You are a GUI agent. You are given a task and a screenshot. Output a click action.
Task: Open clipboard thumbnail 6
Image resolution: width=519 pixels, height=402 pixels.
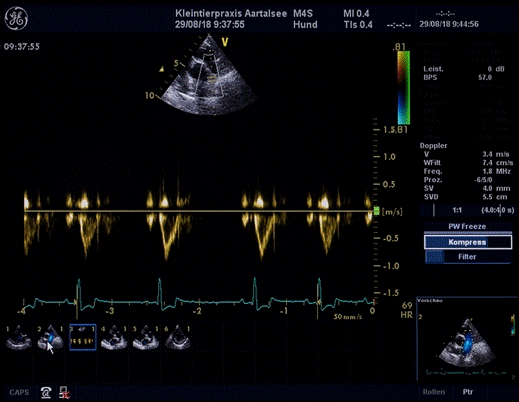(x=177, y=337)
